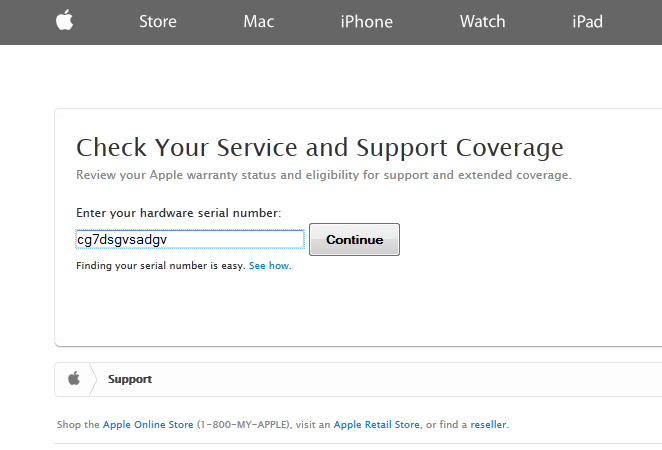662x450 pixels.
Task: Open the See how link
Action: click(x=270, y=266)
